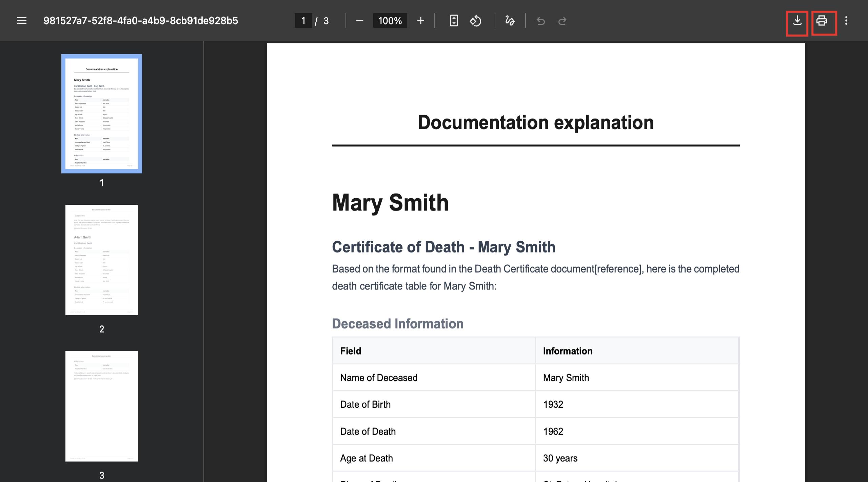Jump to page 2 thumbnail
This screenshot has width=868, height=482.
[102, 260]
